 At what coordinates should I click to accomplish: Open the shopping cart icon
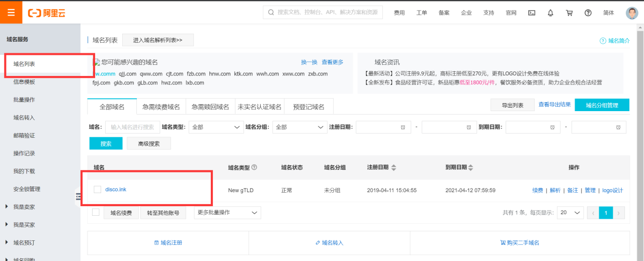pos(569,13)
